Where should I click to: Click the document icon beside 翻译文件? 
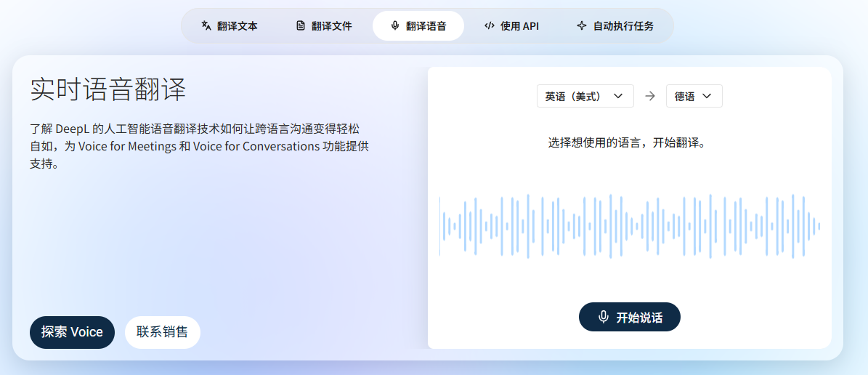(301, 25)
